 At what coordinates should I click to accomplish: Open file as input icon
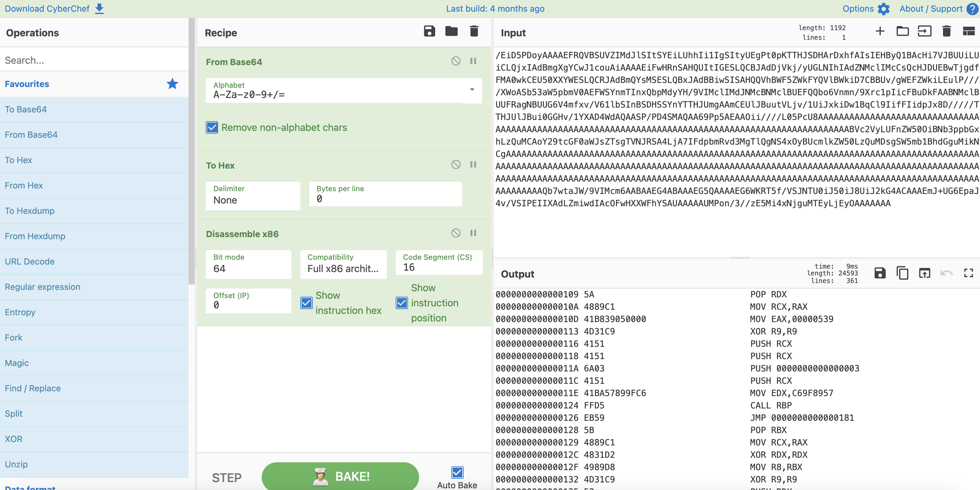point(924,31)
